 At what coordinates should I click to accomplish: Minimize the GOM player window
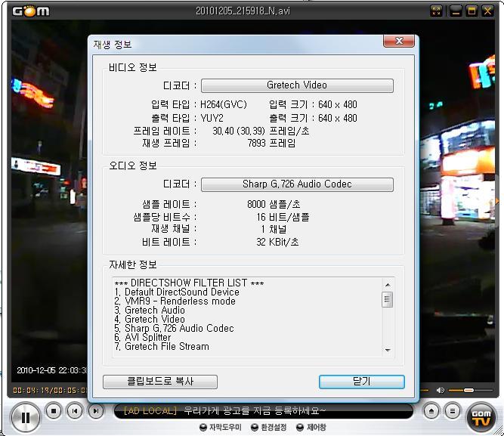[455, 11]
